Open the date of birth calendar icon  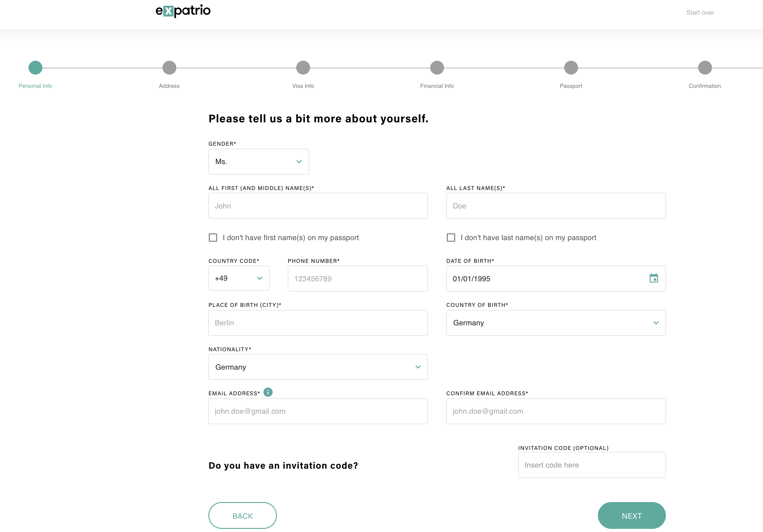653,278
